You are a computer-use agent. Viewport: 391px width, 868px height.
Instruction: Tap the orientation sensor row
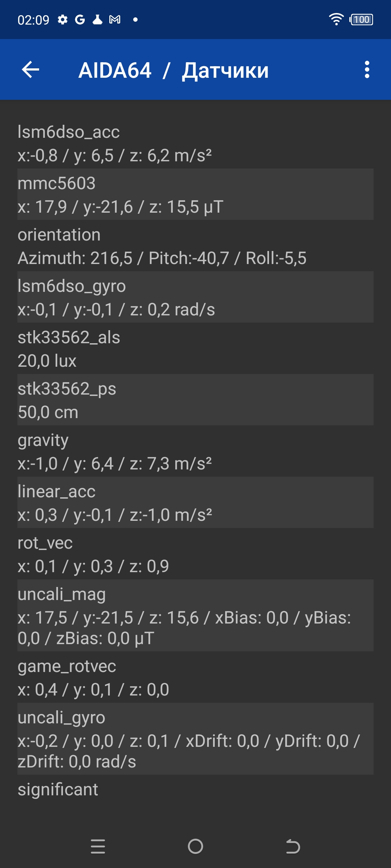195,246
